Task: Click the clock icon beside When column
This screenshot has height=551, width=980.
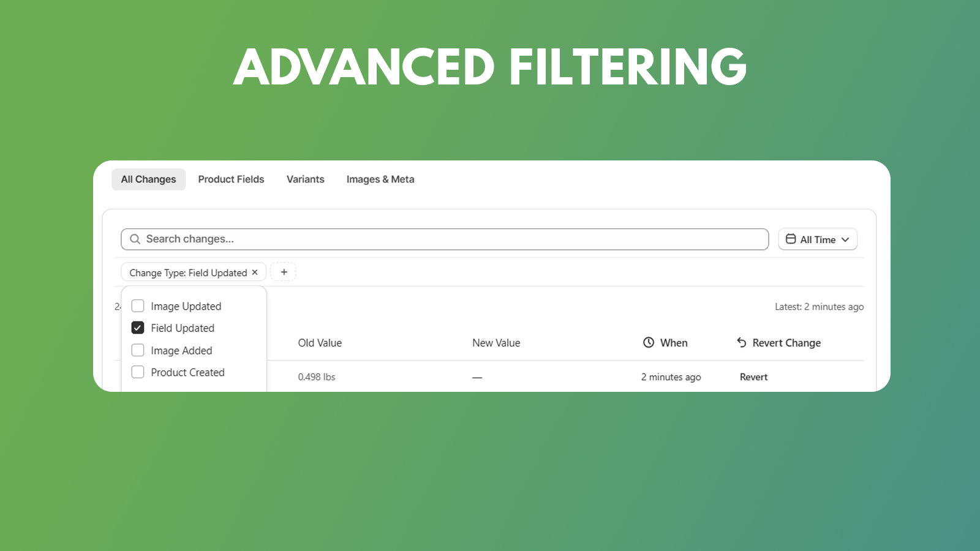Action: tap(648, 343)
